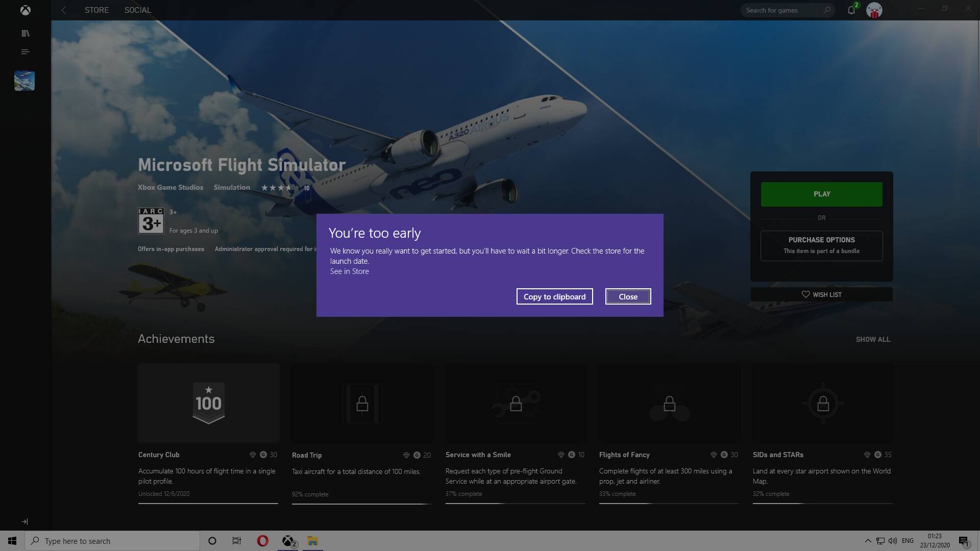Click the PLAY button for Flight Simulator
980x551 pixels.
[x=821, y=194]
